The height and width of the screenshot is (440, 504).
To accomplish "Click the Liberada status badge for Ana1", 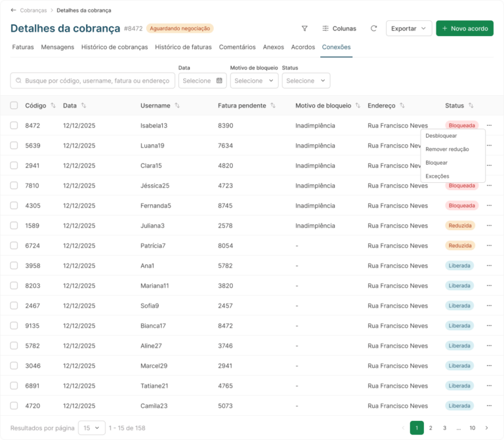I will [x=459, y=266].
